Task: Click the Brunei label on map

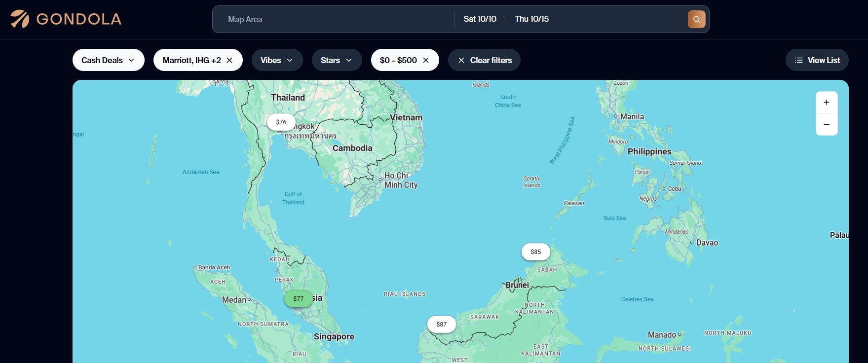Action: 517,285
